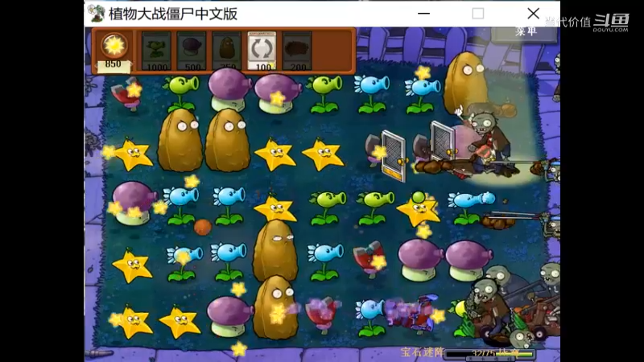Click the Tall-nut beneath the top-row Peashooter
This screenshot has height=362, width=644.
click(180, 140)
